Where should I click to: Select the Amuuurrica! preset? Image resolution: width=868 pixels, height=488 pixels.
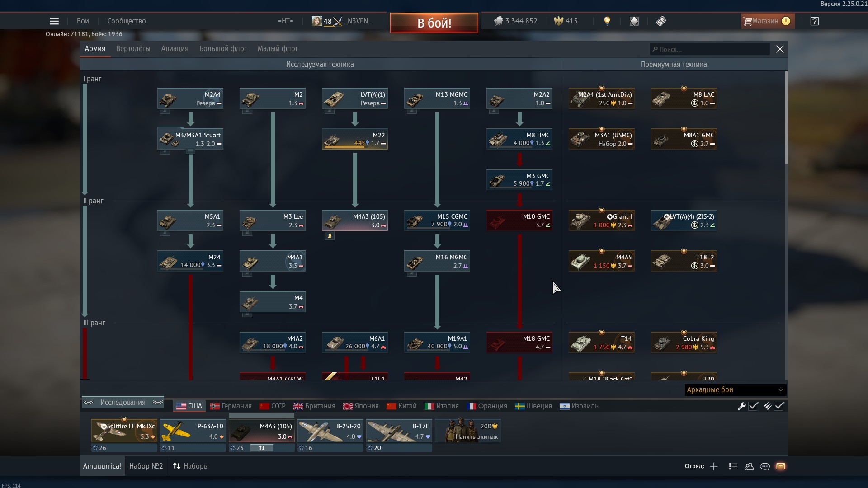pyautogui.click(x=102, y=466)
